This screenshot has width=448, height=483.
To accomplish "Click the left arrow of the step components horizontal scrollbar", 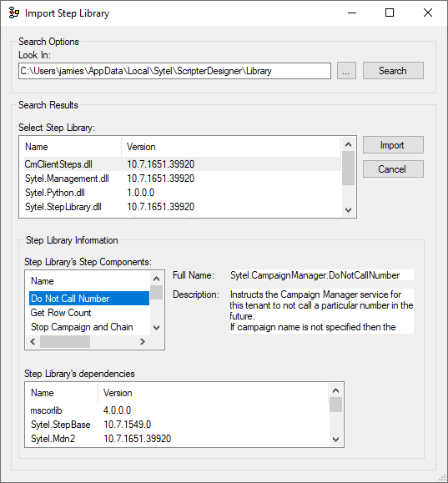I will pos(33,342).
